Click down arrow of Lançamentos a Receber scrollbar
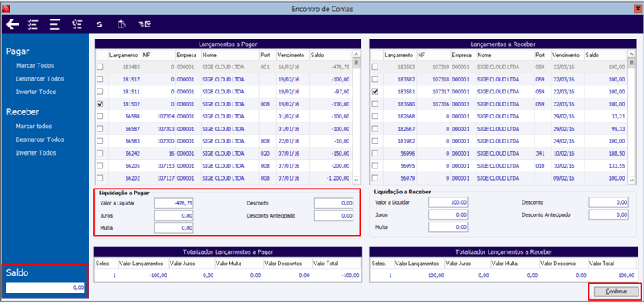644x303 pixels. point(632,180)
